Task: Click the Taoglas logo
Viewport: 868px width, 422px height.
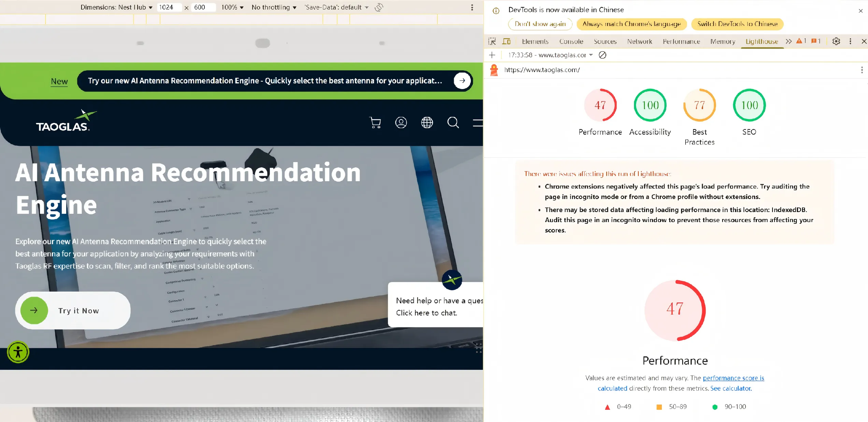Action: (x=66, y=120)
